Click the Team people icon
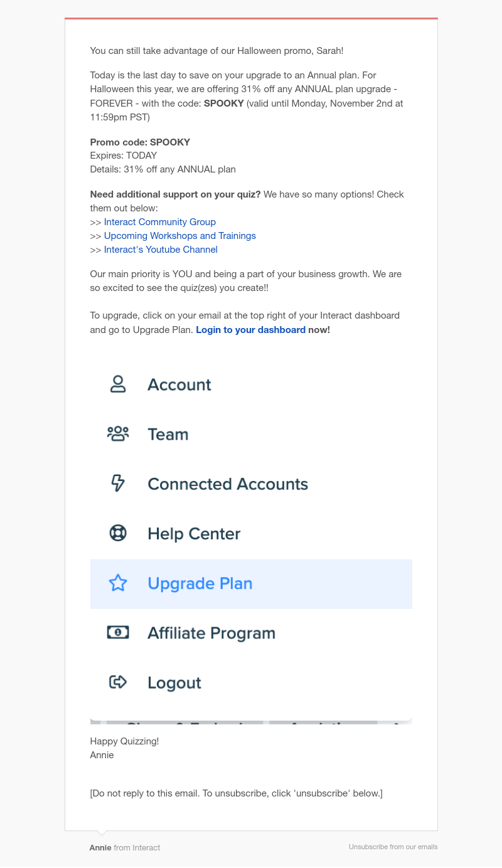This screenshot has width=502, height=868. click(118, 434)
